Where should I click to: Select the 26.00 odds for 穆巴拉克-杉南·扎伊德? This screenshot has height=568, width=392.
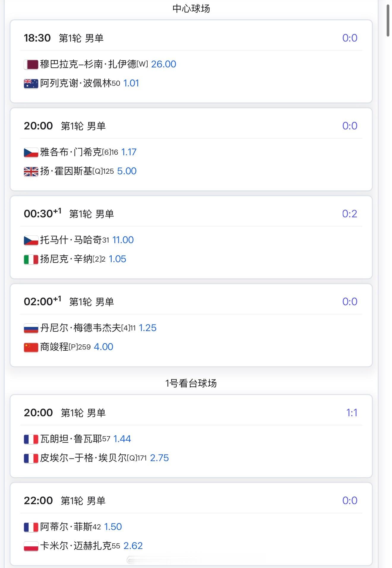pyautogui.click(x=163, y=64)
